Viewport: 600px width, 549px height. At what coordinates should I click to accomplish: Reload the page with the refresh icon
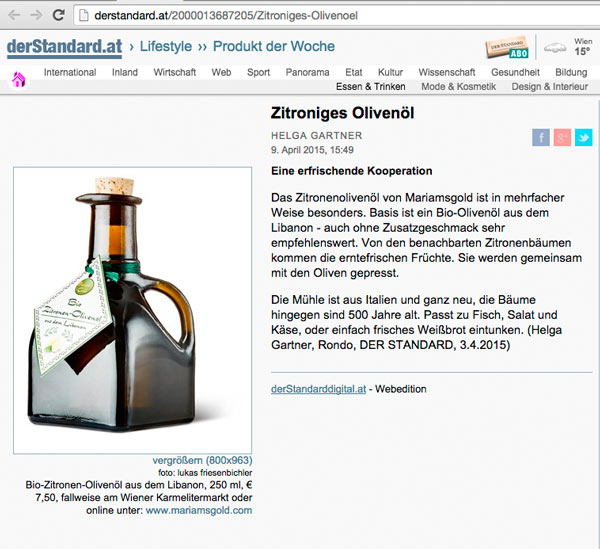click(59, 15)
